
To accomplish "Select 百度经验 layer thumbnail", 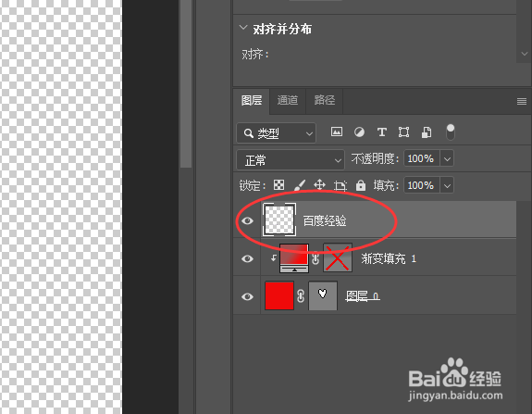I will [279, 220].
